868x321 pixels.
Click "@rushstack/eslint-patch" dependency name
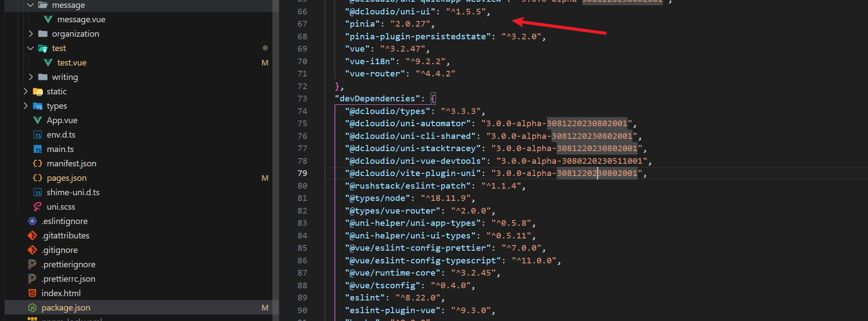(408, 186)
